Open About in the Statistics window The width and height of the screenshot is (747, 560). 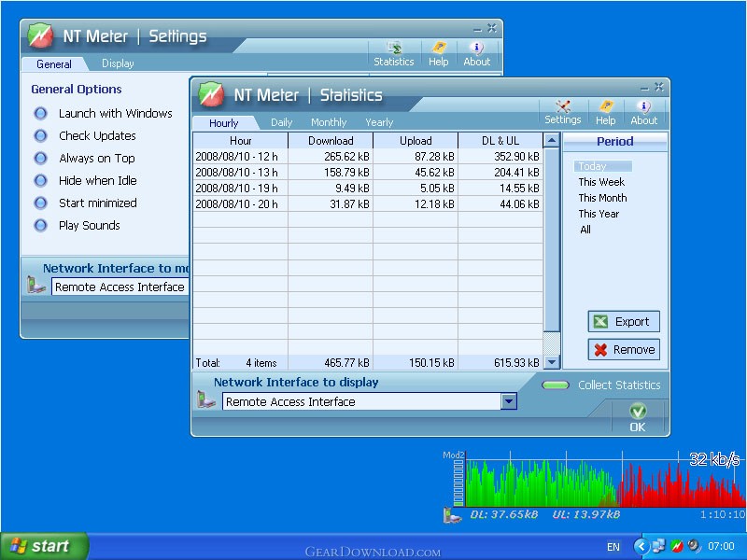pos(643,113)
